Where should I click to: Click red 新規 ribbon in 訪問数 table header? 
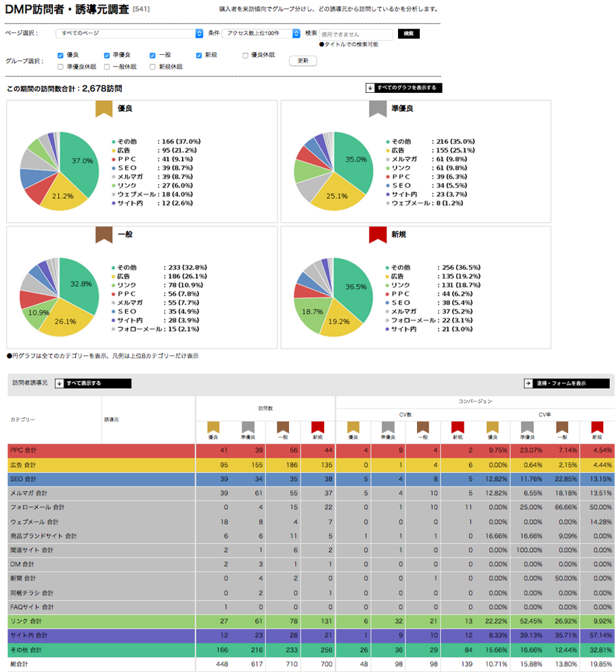(317, 427)
